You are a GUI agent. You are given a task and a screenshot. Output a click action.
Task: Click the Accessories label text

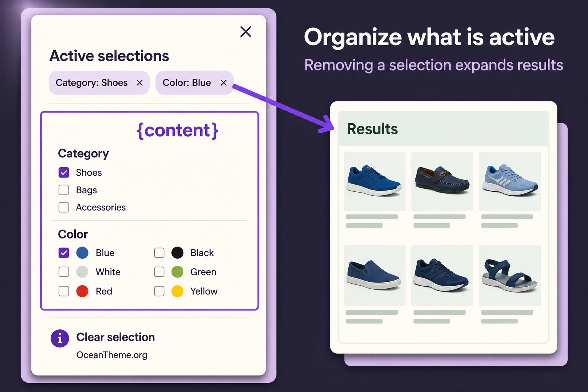101,207
